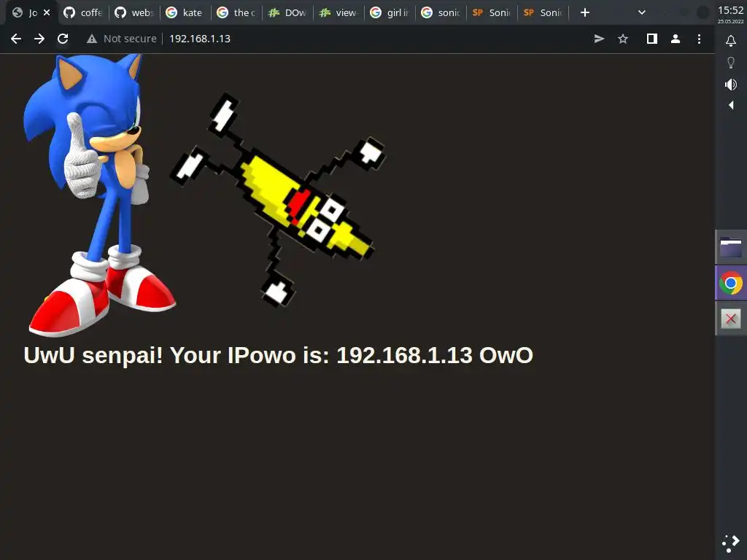The image size is (747, 560).
Task: Switch to the GitHub 'coffe' tab
Action: pyautogui.click(x=83, y=12)
